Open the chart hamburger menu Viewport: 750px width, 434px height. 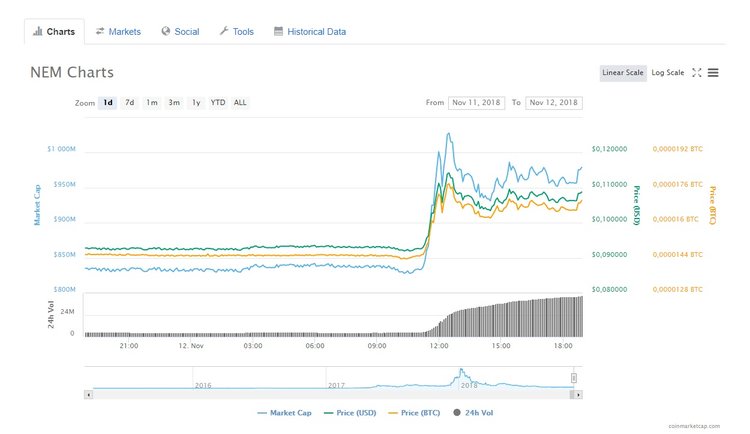(713, 73)
